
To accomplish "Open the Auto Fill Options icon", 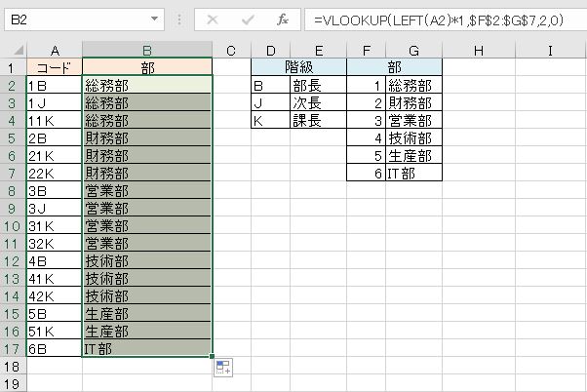I will pos(223,368).
